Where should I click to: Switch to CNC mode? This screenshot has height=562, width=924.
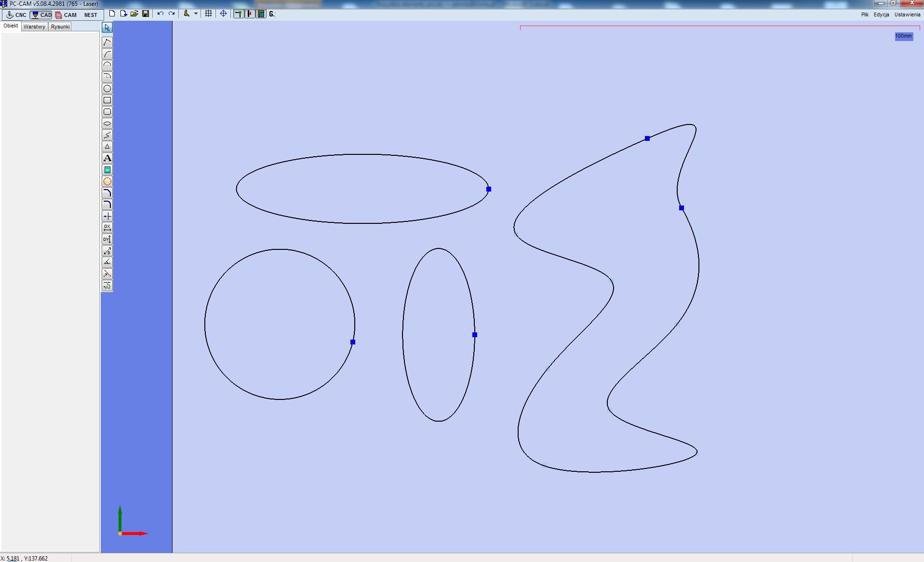click(16, 15)
